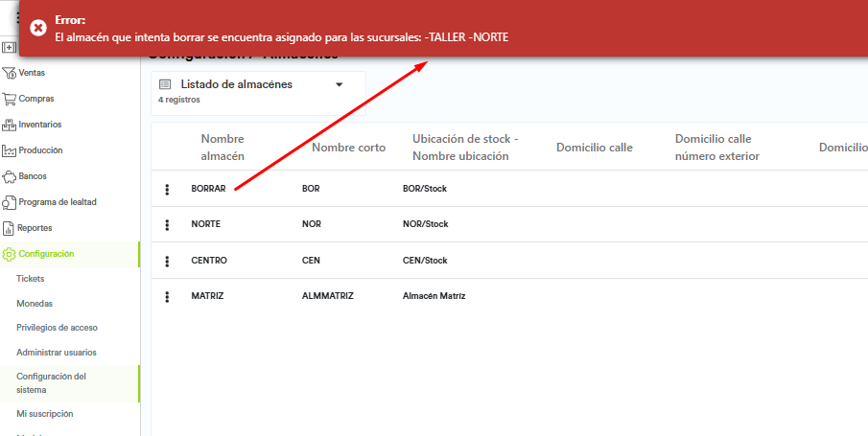
Task: Go to Tickets configuration submenu
Action: (x=31, y=279)
